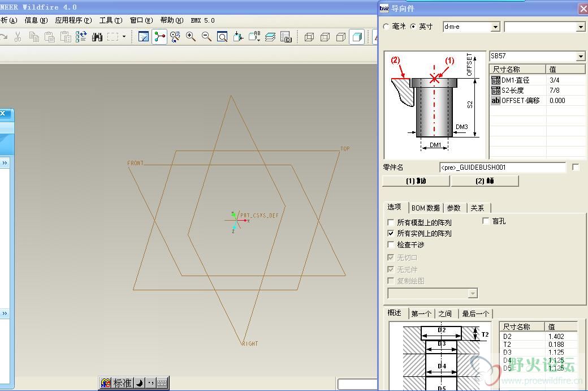Viewport: 588px width, 391px height.
Task: Toggle the checkbox beside 零件名 field
Action: pyautogui.click(x=576, y=167)
